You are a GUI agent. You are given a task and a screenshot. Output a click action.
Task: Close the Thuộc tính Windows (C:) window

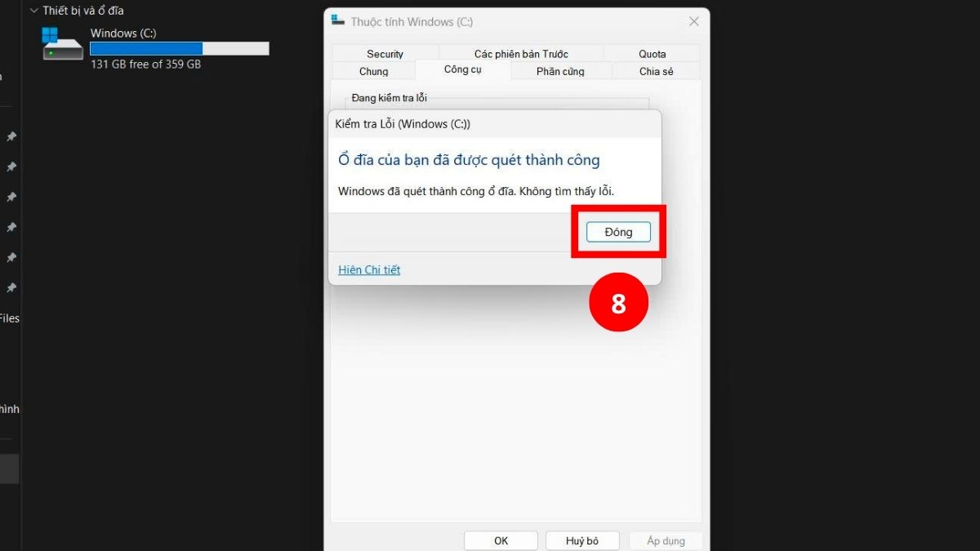click(x=693, y=22)
